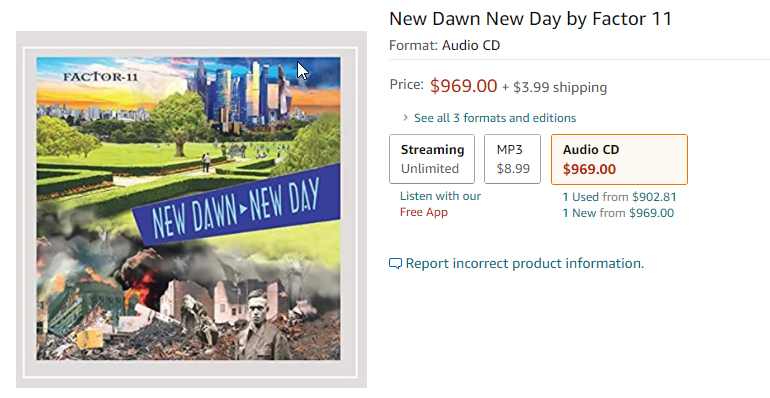Select the Audio CD $969.00 format
The image size is (770, 398).
(x=619, y=159)
